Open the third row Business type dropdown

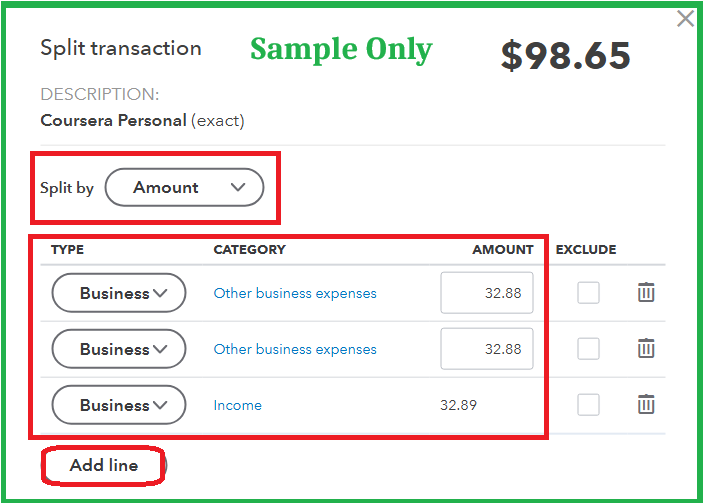(x=119, y=405)
